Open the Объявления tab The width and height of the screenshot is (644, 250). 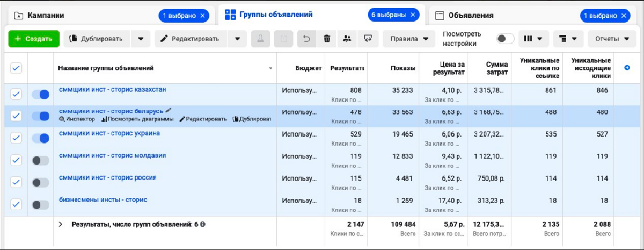[x=471, y=16]
